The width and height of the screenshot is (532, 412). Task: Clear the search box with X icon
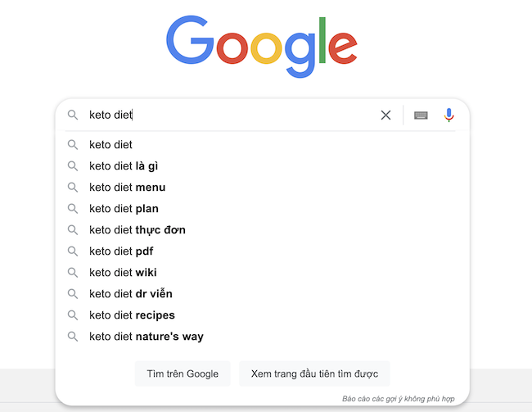(x=385, y=115)
